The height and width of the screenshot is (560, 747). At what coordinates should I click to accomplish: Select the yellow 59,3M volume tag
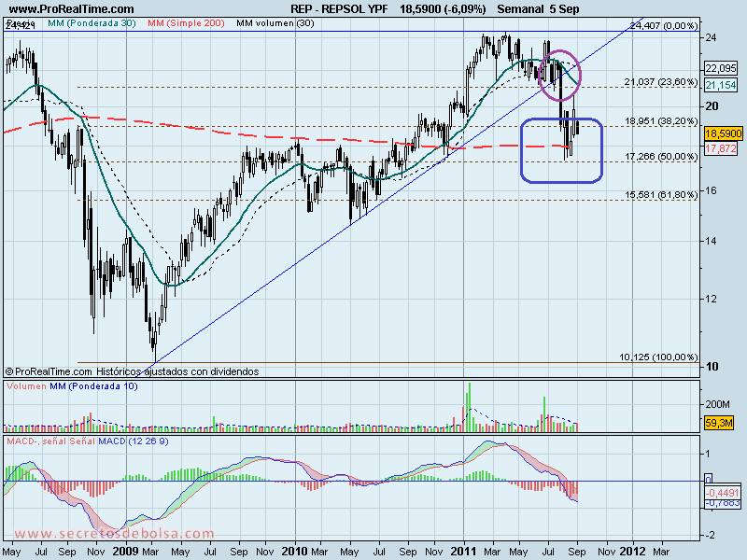coord(719,423)
